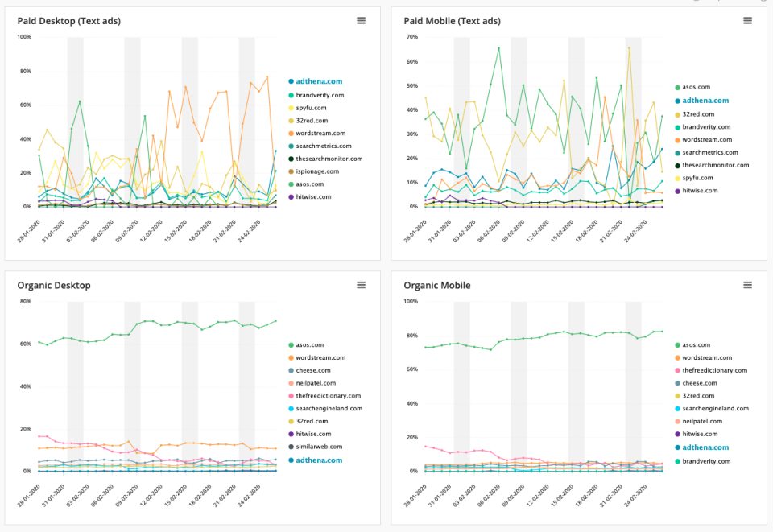Toggle brandverity.com series in Paid Mobile legend

(702, 127)
